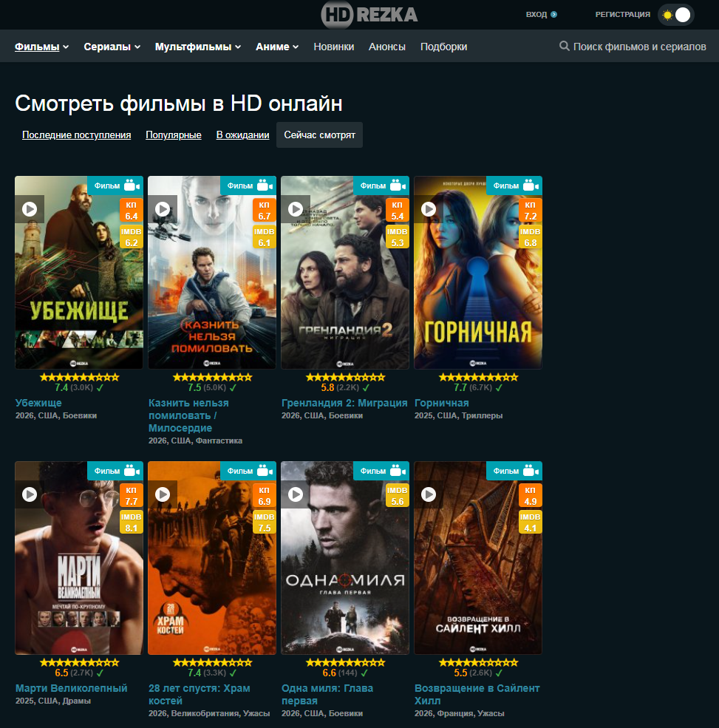Click the 6.5 (2.7K) rating under Марти Великолепный
The image size is (719, 728).
click(x=74, y=673)
